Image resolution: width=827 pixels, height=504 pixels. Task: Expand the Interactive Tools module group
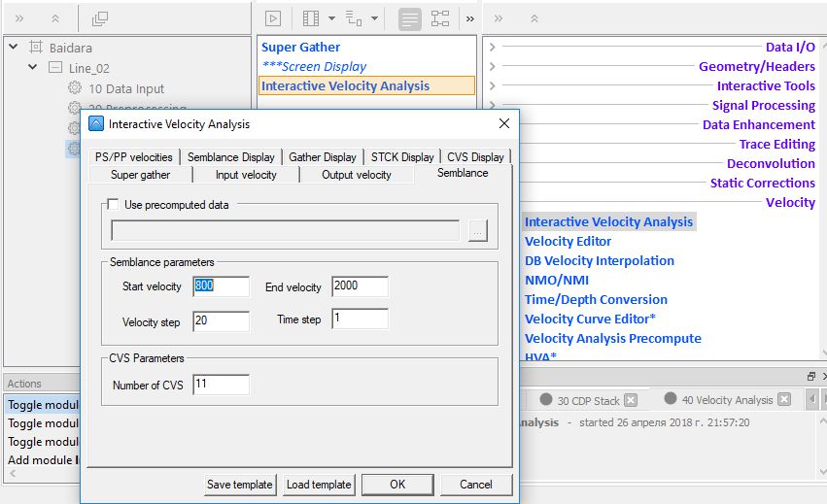(x=492, y=85)
